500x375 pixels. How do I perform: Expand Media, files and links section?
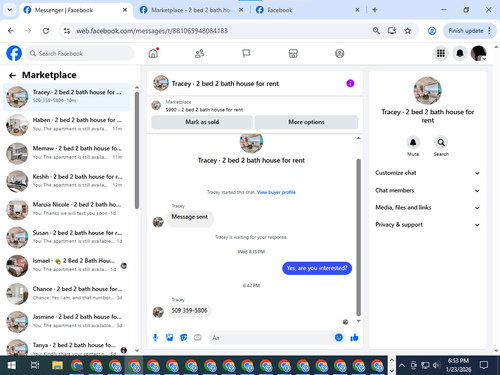427,208
